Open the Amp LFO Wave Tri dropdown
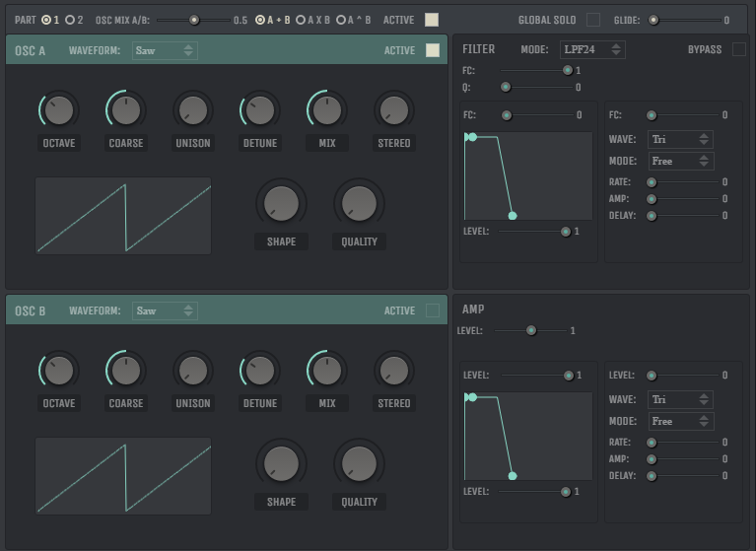This screenshot has height=551, width=756. point(680,400)
